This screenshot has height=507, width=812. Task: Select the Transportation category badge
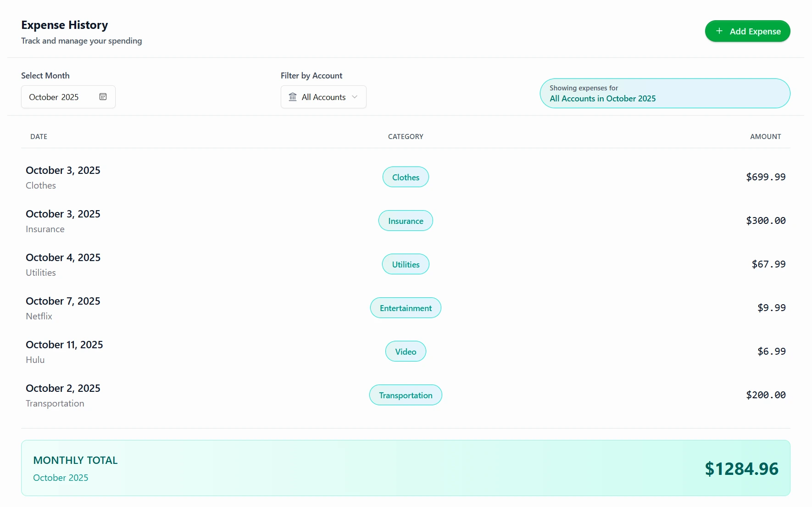[405, 395]
